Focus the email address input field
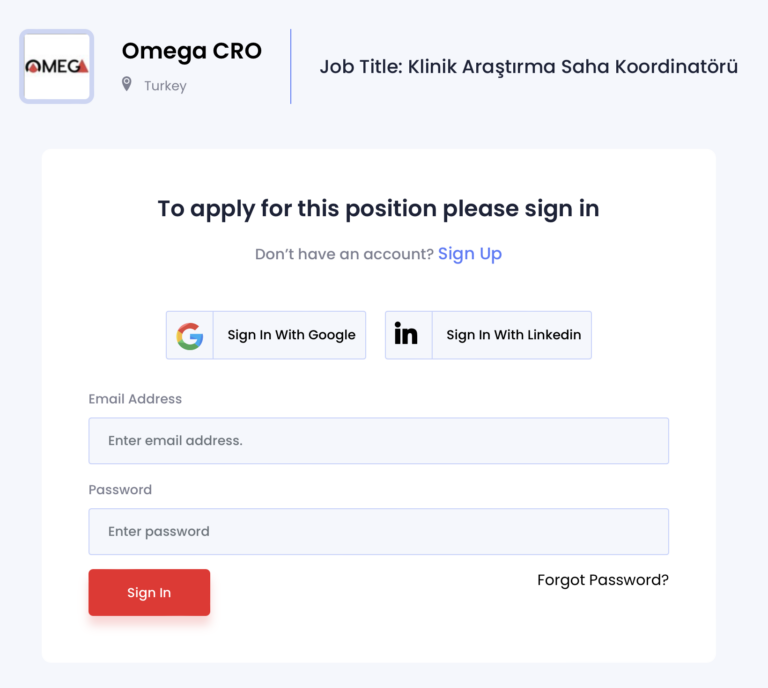Viewport: 768px width, 688px height. coord(378,441)
